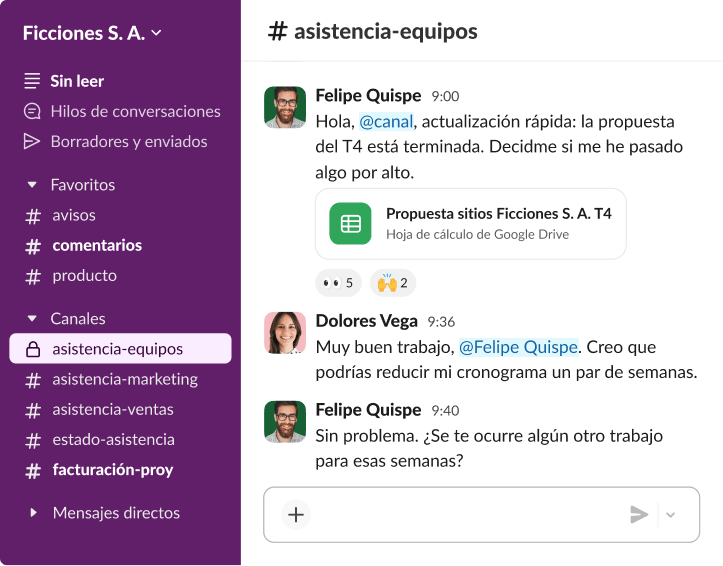Click the Google Sheets file icon
Viewport: 723px width, 566px height.
point(350,224)
